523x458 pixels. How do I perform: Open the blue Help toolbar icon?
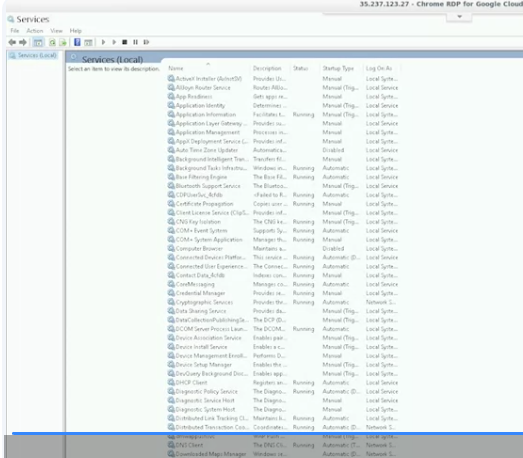(77, 42)
